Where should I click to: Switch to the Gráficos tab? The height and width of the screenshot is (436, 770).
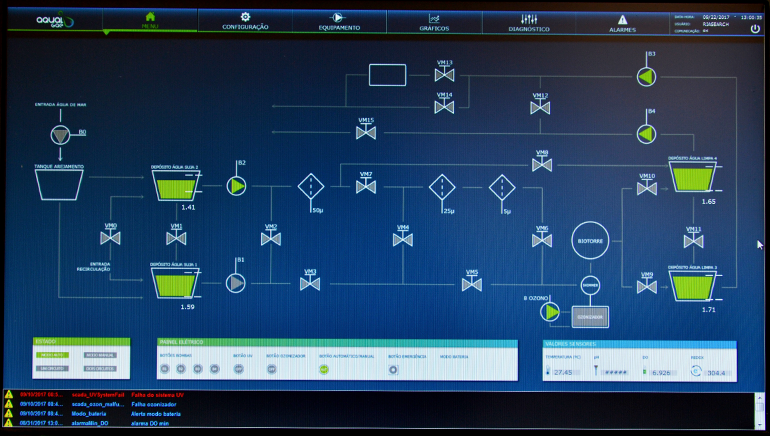[434, 21]
